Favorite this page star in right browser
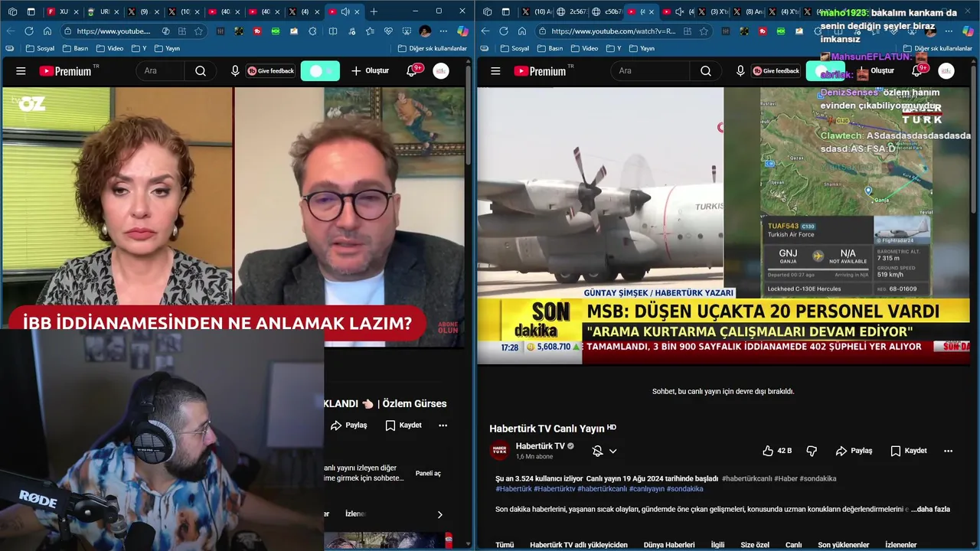Screen dimensions: 980x551 (x=704, y=31)
